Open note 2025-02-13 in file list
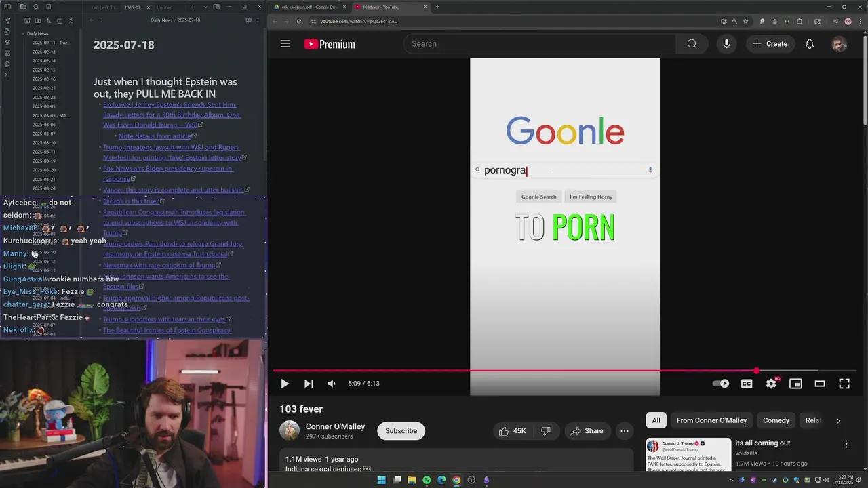Screen dimensions: 868x488 pos(44,52)
